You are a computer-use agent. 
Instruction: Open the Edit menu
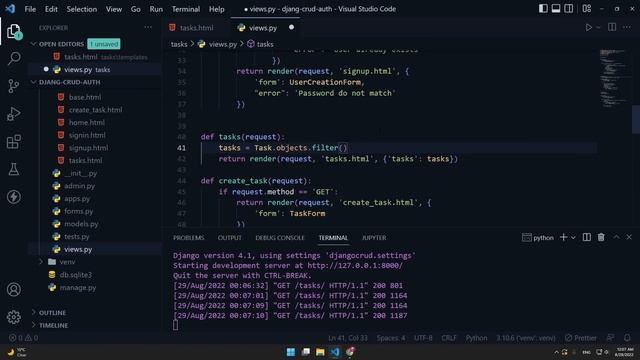click(51, 9)
